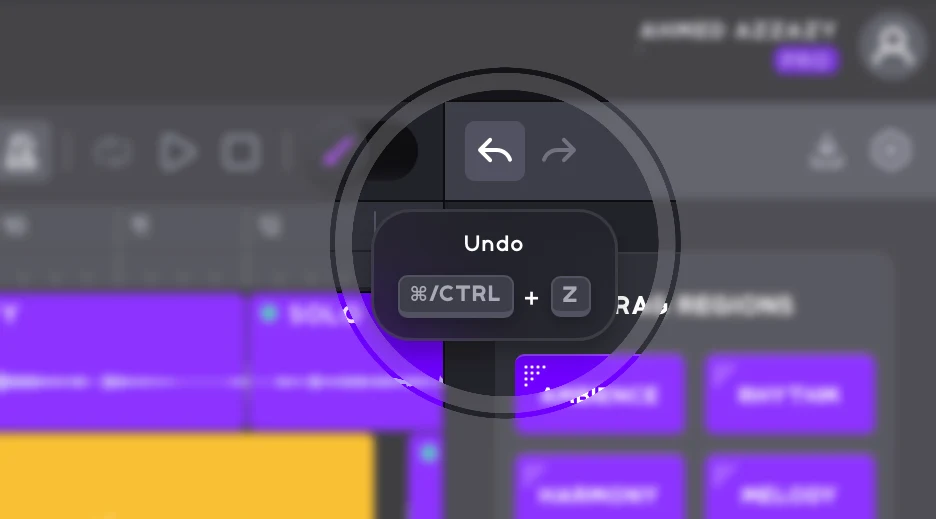Click the purple PRO badge
The height and width of the screenshot is (519, 936).
pyautogui.click(x=806, y=60)
